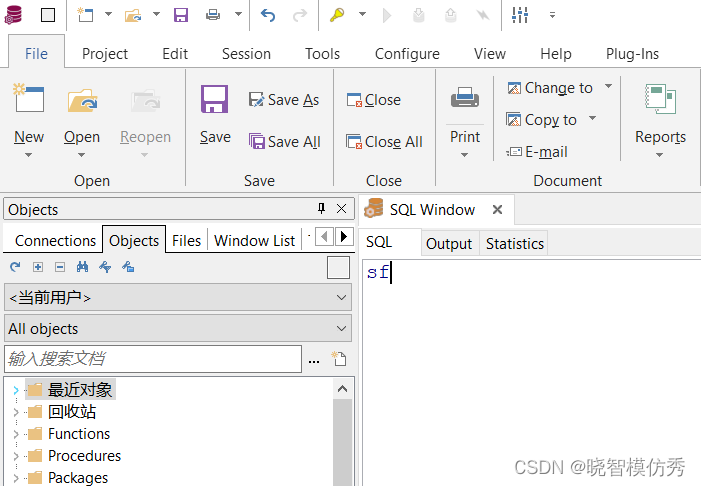The image size is (701, 486).
Task: Click the blue Undo arrow icon
Action: point(268,15)
